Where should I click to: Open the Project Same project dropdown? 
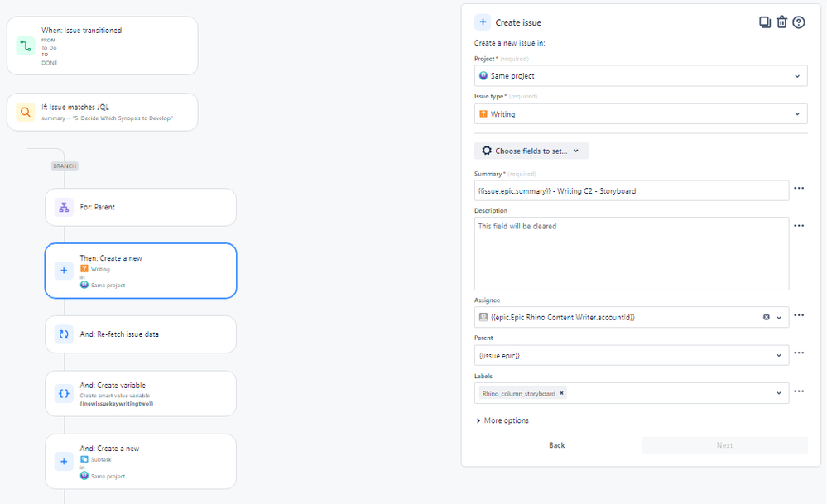(641, 76)
